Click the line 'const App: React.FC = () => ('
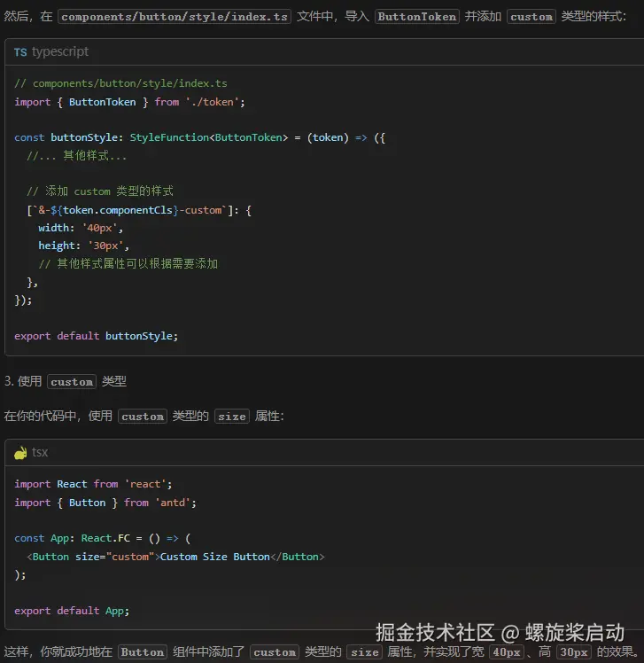This screenshot has height=663, width=644. tap(102, 538)
